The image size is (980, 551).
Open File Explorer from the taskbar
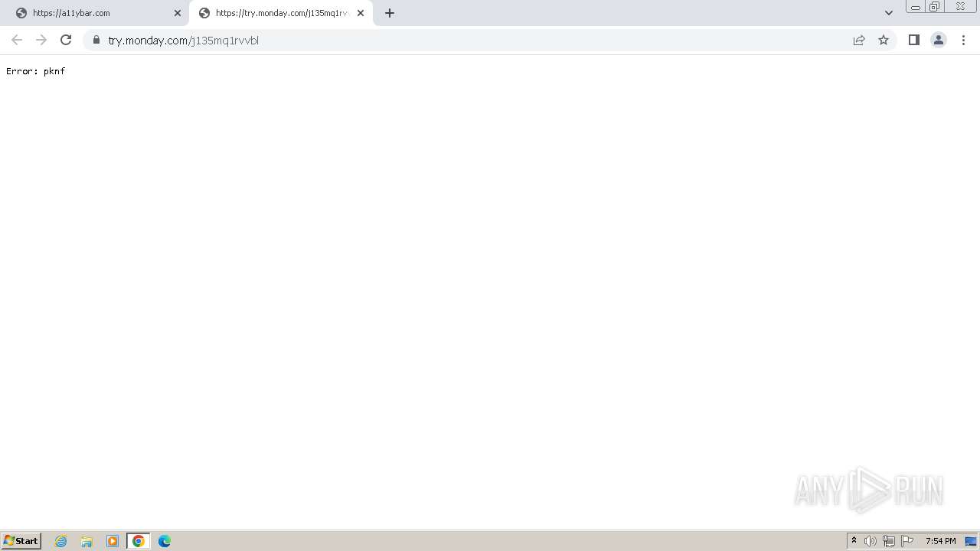point(87,541)
